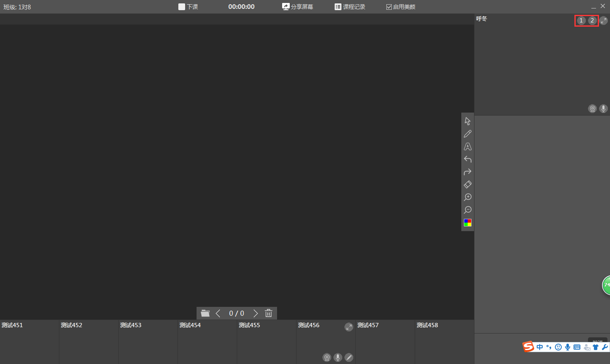This screenshot has width=610, height=364.
Task: Select the pencil drawing tool
Action: (x=467, y=134)
